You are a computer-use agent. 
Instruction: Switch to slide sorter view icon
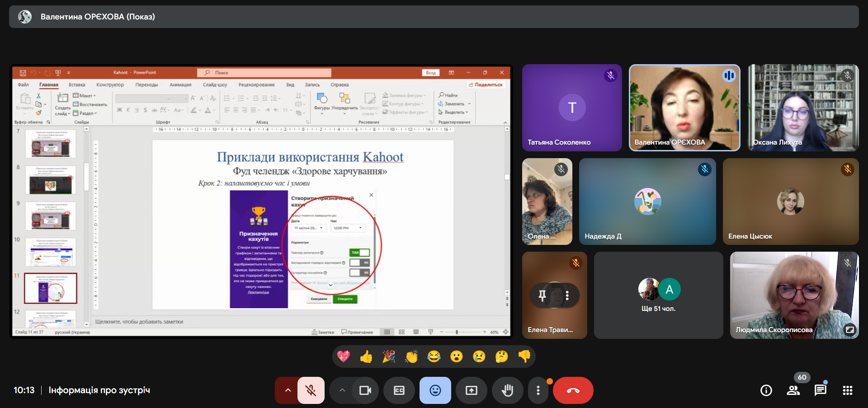pos(401,332)
